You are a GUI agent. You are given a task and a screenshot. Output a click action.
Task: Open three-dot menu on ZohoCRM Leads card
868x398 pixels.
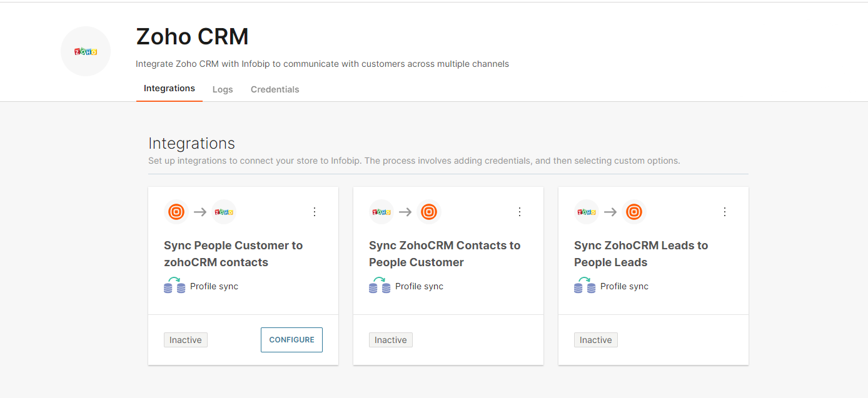point(725,212)
